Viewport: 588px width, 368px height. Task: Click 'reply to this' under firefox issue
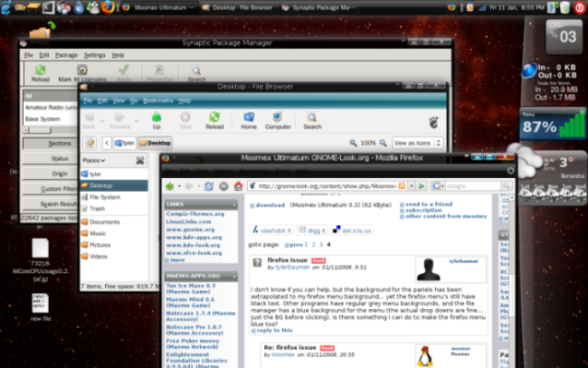pos(271,331)
